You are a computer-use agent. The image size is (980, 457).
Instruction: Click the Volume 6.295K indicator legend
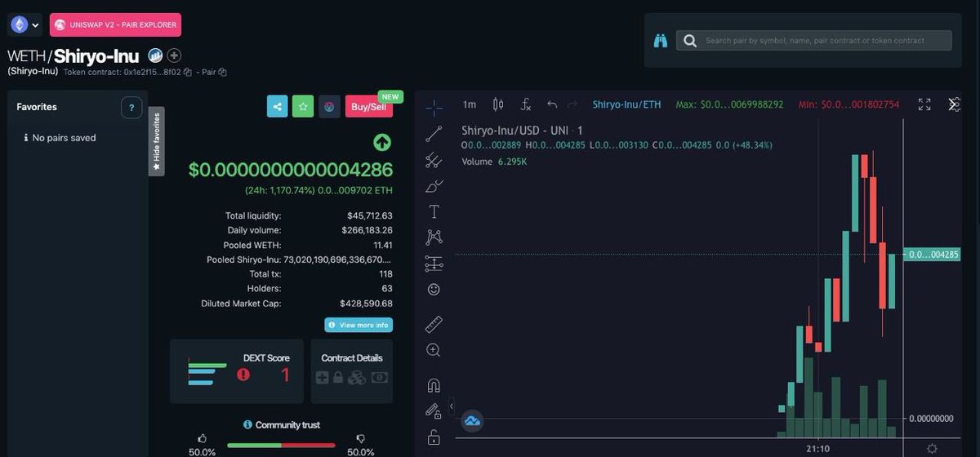click(x=494, y=162)
